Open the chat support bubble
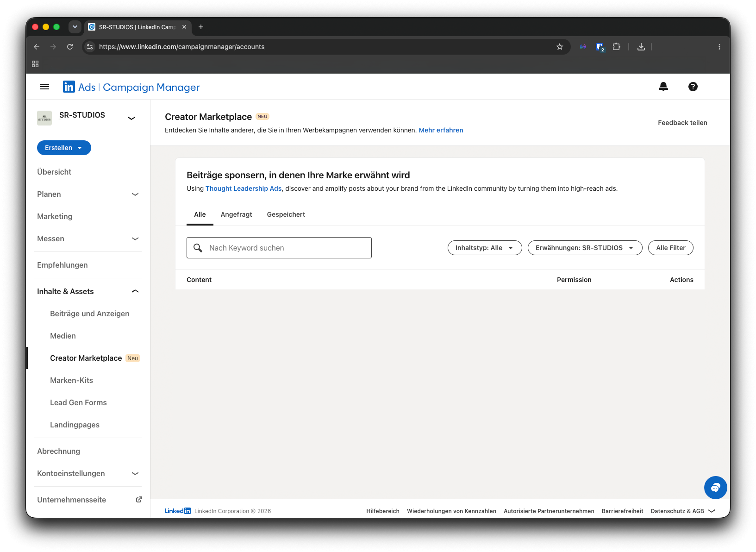 716,488
